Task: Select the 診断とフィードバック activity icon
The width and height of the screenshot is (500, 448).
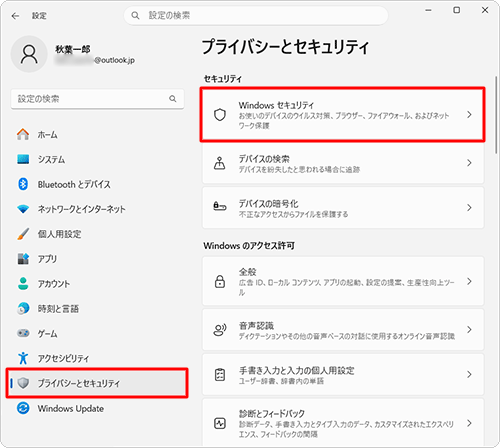Action: pos(220,423)
